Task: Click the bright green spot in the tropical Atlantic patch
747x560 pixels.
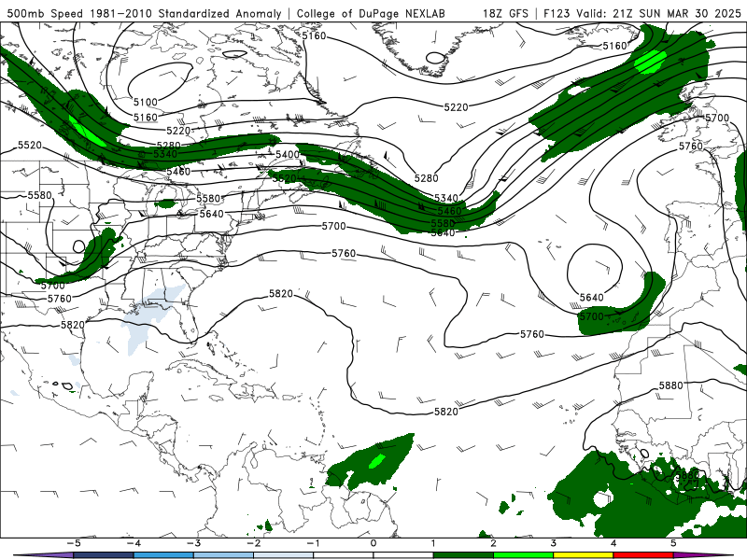Action: (x=377, y=461)
